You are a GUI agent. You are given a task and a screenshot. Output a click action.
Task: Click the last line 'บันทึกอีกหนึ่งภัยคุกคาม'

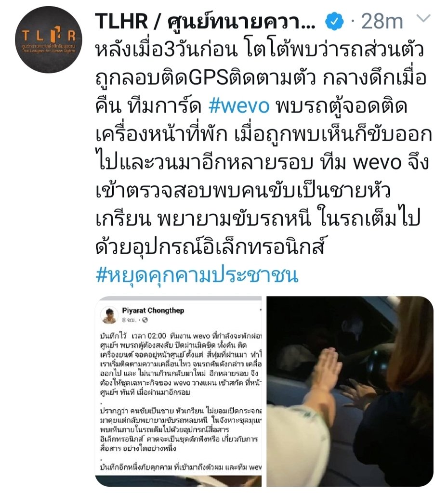click(x=181, y=467)
